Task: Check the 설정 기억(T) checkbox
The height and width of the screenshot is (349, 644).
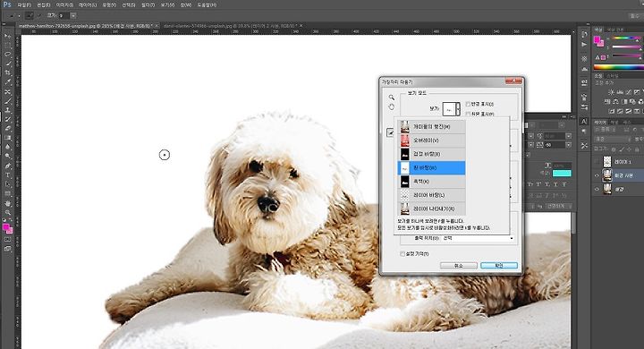Action: click(x=402, y=254)
